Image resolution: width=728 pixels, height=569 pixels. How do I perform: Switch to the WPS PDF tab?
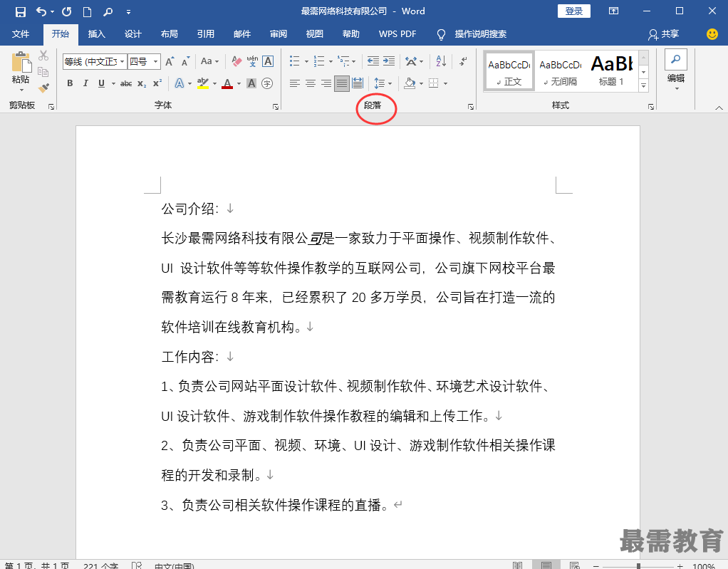(397, 34)
